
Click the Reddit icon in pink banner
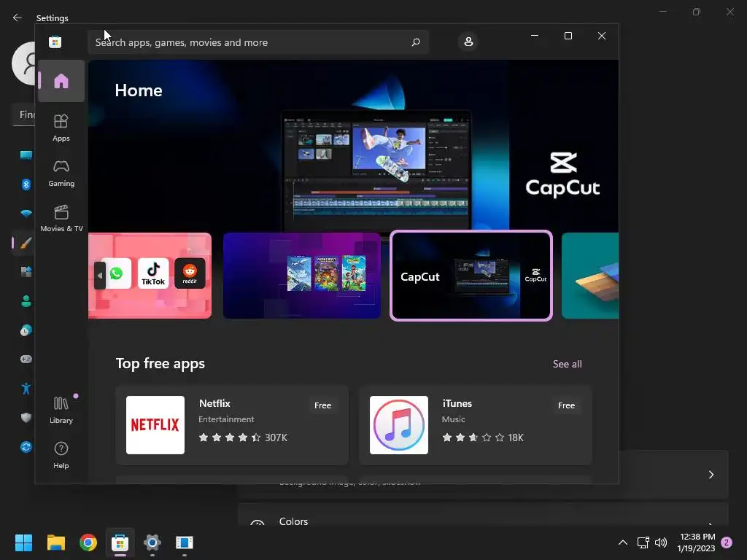pyautogui.click(x=190, y=273)
